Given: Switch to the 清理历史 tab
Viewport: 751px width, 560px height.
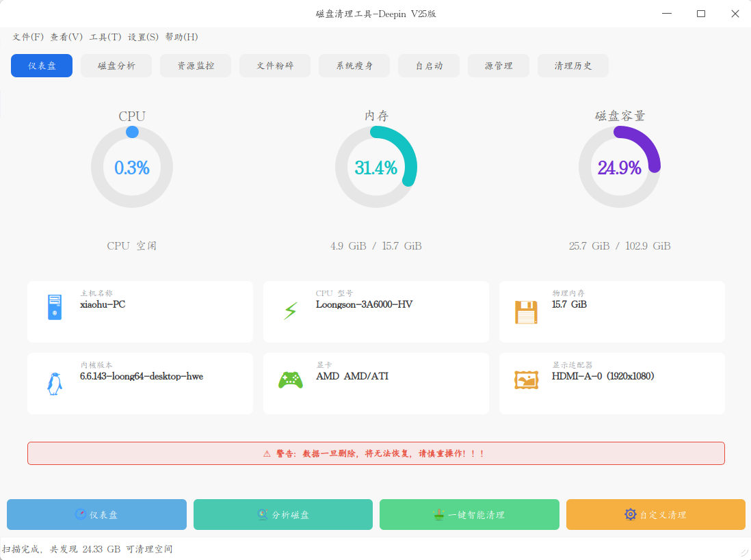Looking at the screenshot, I should coord(573,66).
